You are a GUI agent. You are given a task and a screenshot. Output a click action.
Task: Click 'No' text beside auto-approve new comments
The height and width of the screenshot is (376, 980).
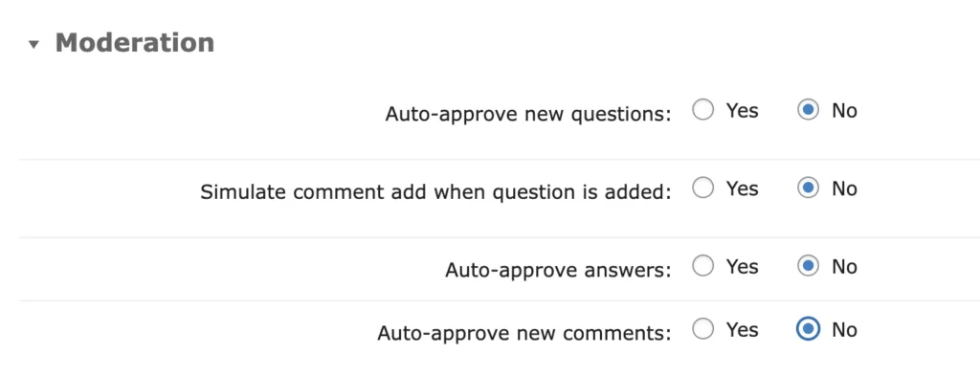point(844,329)
